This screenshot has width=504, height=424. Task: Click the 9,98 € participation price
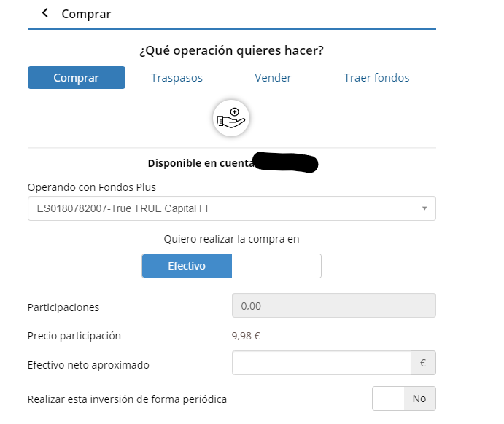pyautogui.click(x=246, y=336)
